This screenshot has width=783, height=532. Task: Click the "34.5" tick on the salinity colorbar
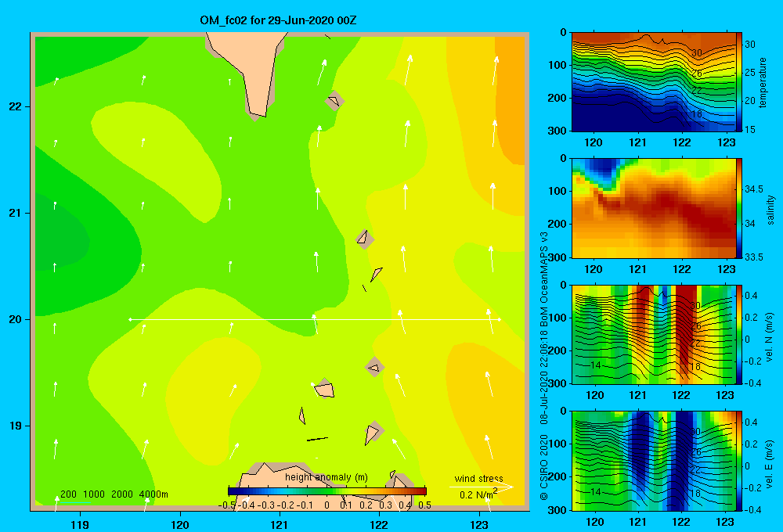(x=754, y=189)
